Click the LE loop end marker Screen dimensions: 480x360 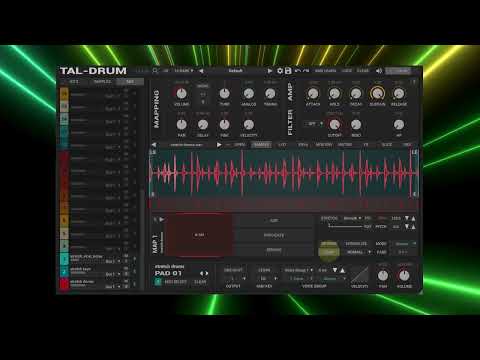point(414,152)
